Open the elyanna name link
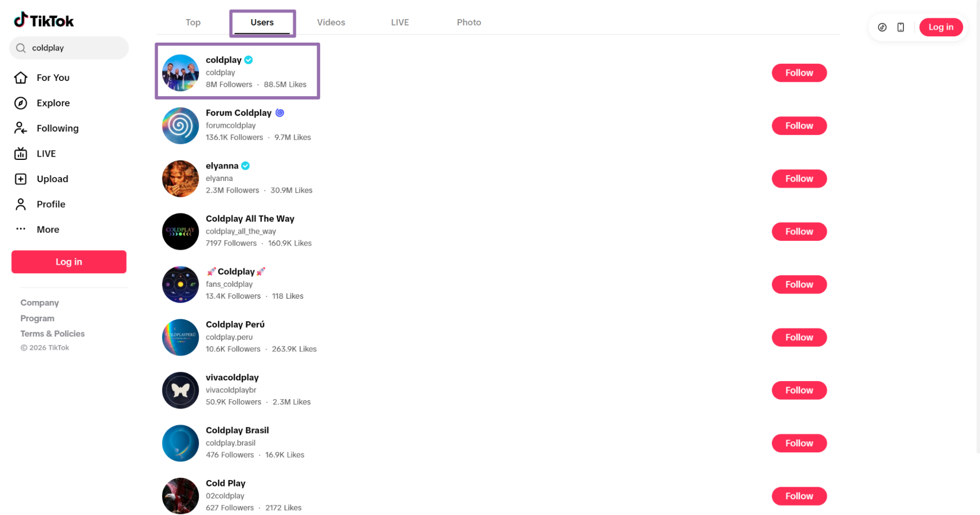980x515 pixels. coord(222,166)
